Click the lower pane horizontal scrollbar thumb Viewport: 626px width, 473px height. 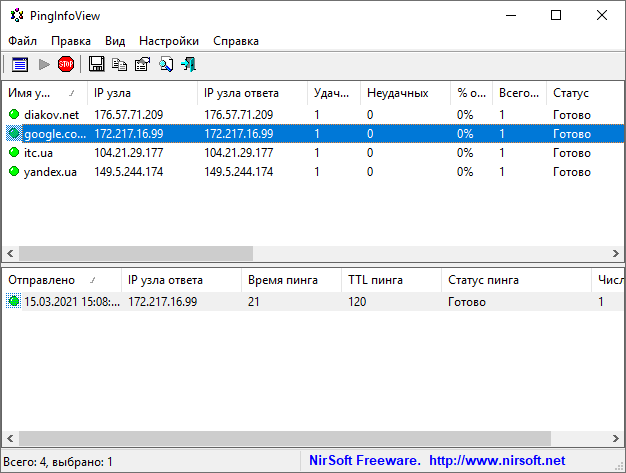tap(285, 438)
